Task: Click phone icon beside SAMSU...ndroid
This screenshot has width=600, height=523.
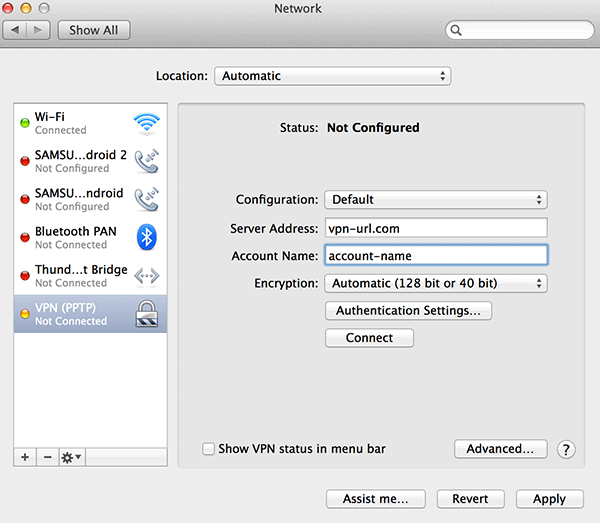Action: tap(147, 199)
